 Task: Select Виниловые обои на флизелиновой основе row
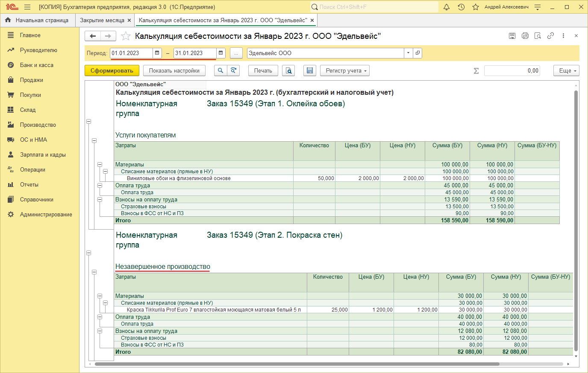click(x=337, y=178)
